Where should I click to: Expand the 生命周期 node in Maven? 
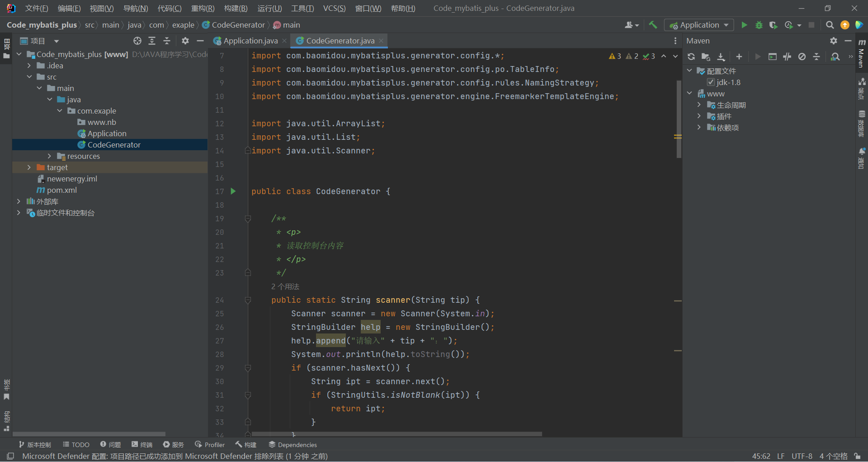(x=699, y=105)
